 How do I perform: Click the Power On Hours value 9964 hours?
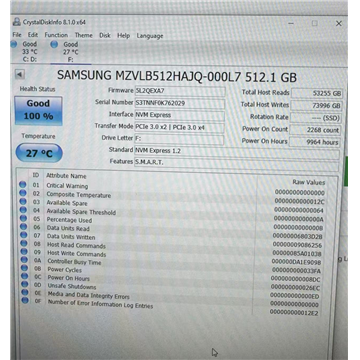315,142
